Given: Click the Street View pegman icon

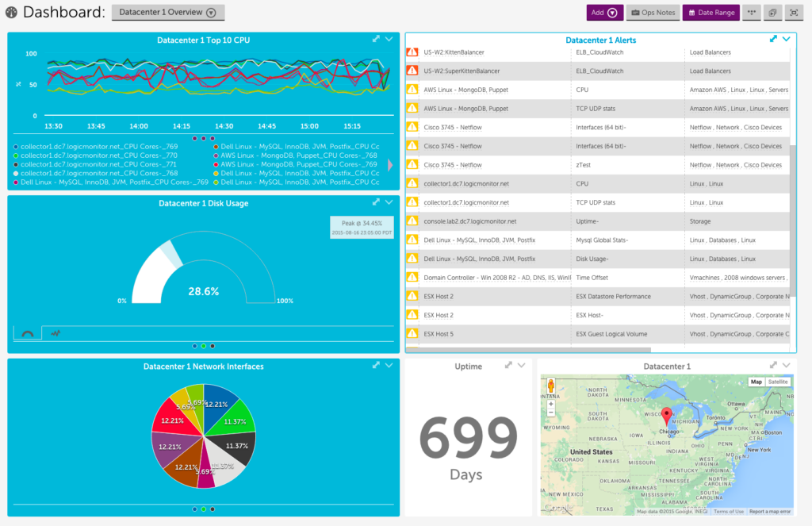Looking at the screenshot, I should 550,387.
